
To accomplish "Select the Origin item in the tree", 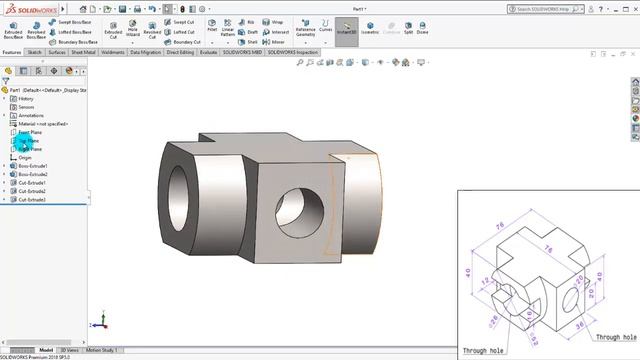I will (x=21, y=158).
